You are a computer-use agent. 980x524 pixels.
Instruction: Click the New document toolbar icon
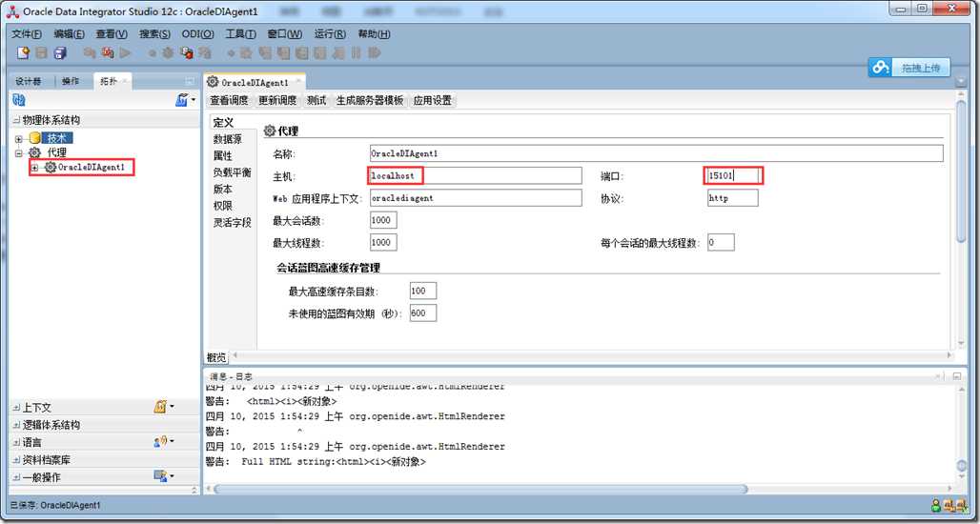click(23, 53)
